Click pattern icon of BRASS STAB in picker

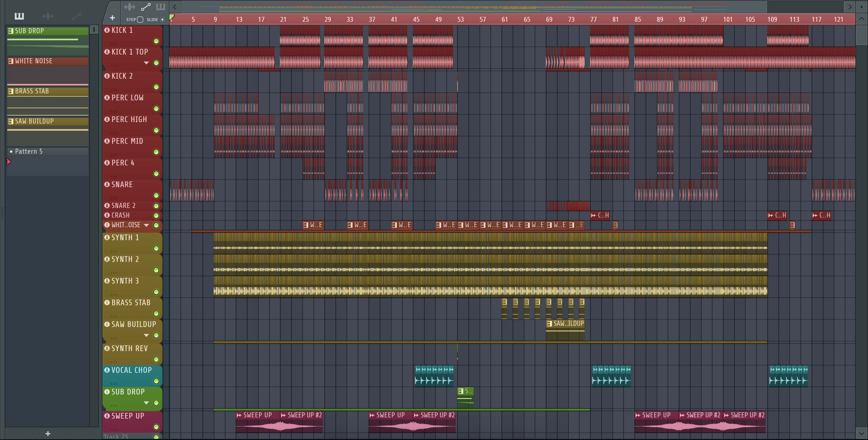[11, 91]
